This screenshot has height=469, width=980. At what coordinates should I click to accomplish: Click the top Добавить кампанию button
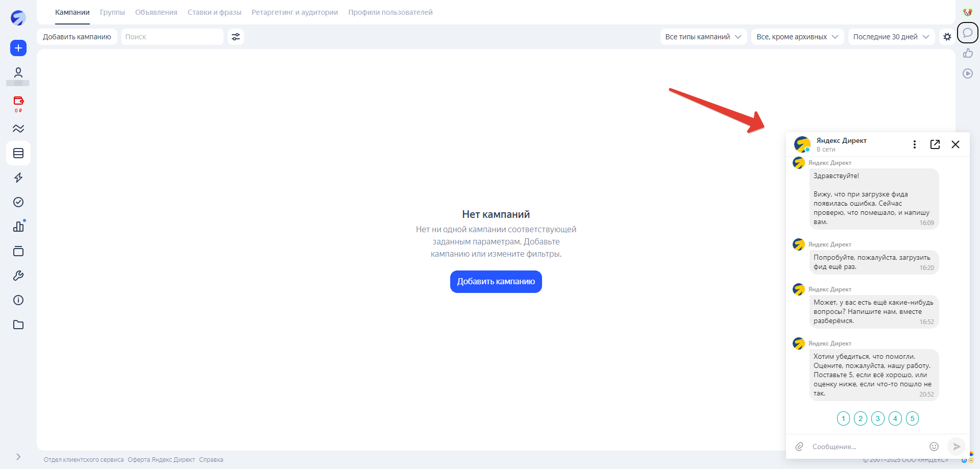pos(77,37)
